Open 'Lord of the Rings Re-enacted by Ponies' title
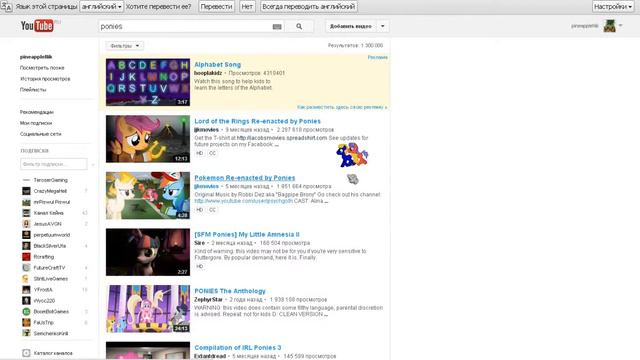The height and width of the screenshot is (360, 640). point(258,121)
